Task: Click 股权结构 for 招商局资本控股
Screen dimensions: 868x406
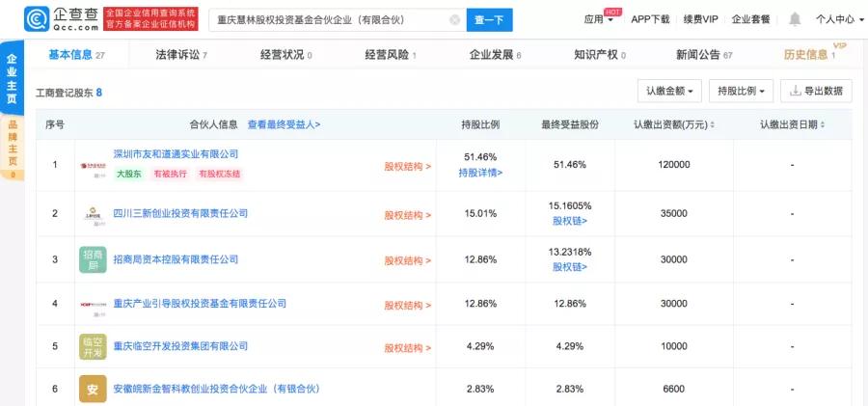Action: 407,261
